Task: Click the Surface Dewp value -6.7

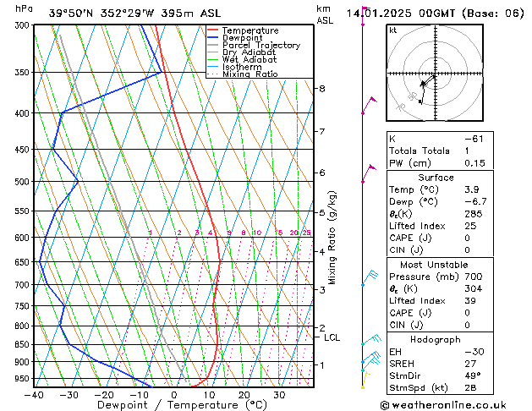Action: coord(475,202)
